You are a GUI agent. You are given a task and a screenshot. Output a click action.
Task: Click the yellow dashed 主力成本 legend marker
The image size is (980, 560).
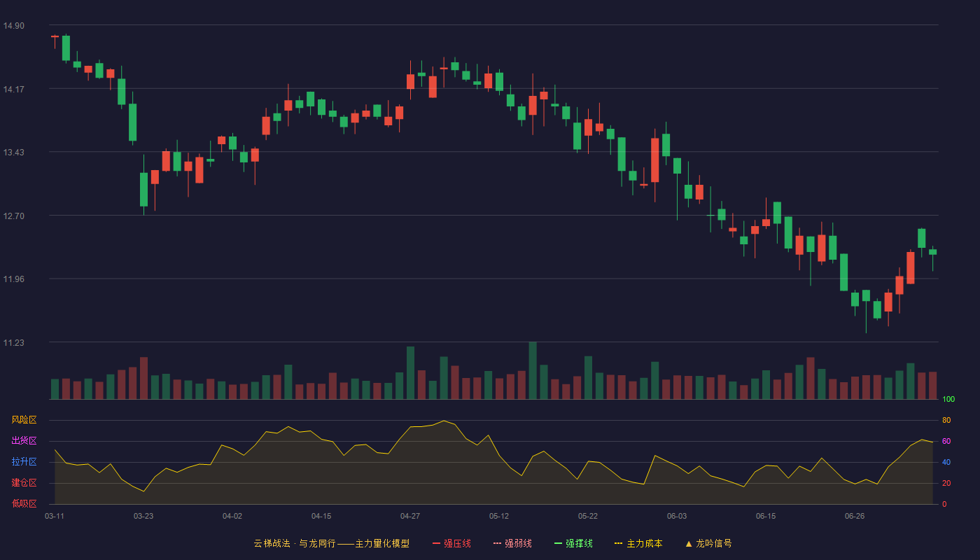pyautogui.click(x=619, y=543)
